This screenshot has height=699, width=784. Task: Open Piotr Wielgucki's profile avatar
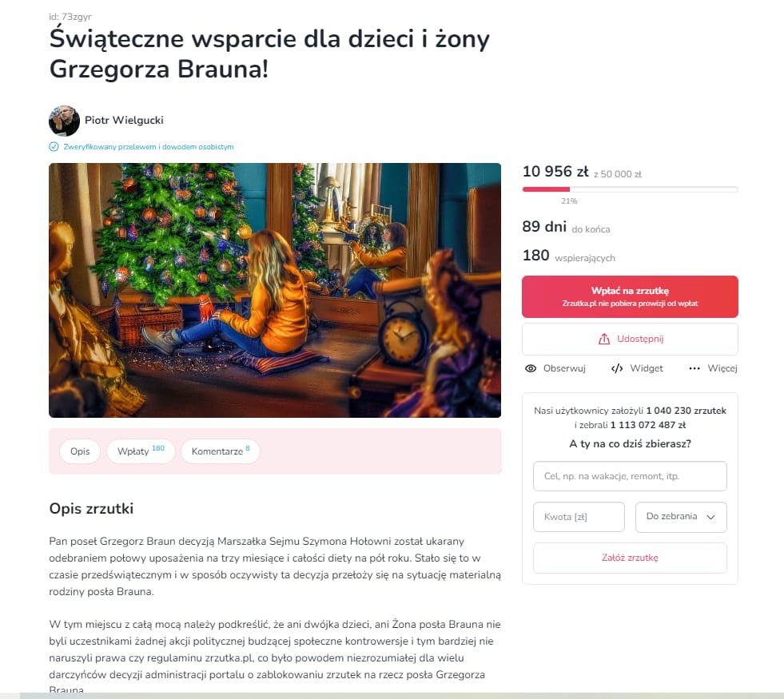(64, 121)
